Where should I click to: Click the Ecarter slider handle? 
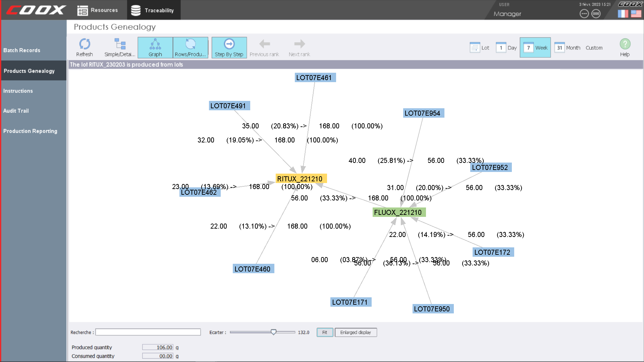[274, 332]
